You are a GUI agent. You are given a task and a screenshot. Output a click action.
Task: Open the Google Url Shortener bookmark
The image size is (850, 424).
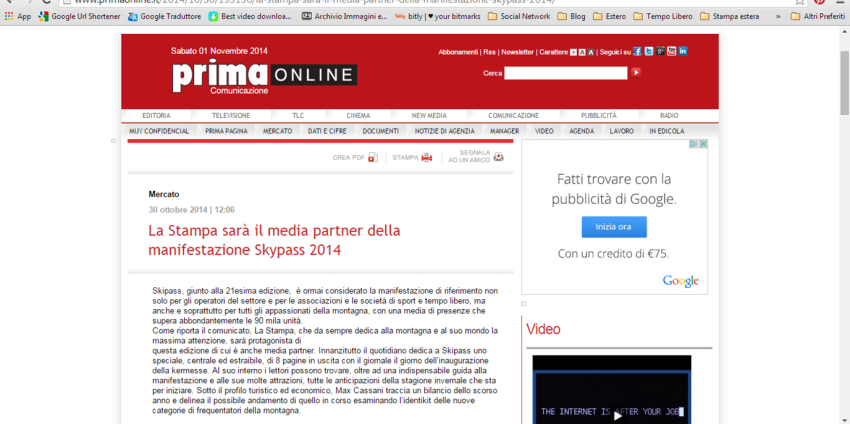80,16
